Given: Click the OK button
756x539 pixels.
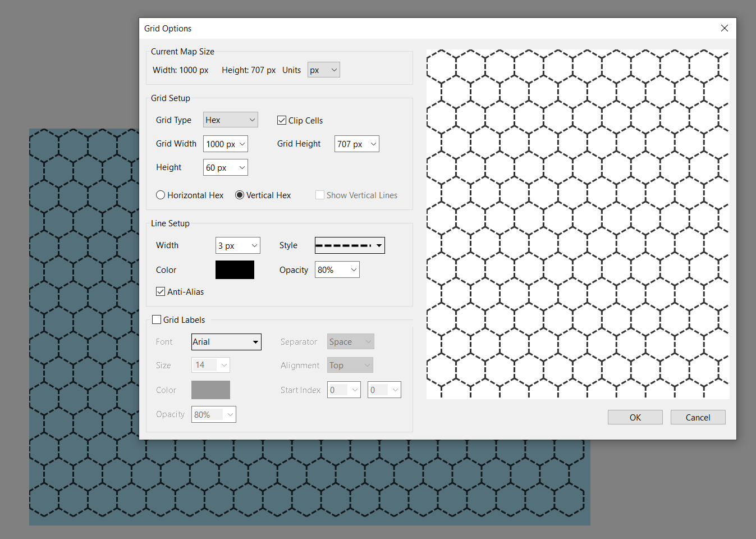Looking at the screenshot, I should (x=635, y=417).
